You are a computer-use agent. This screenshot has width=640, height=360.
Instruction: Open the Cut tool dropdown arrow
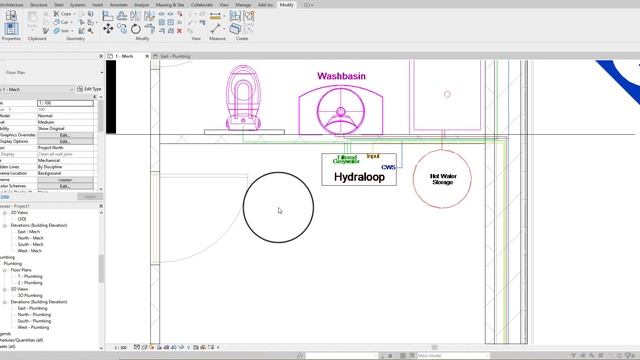pos(71,22)
